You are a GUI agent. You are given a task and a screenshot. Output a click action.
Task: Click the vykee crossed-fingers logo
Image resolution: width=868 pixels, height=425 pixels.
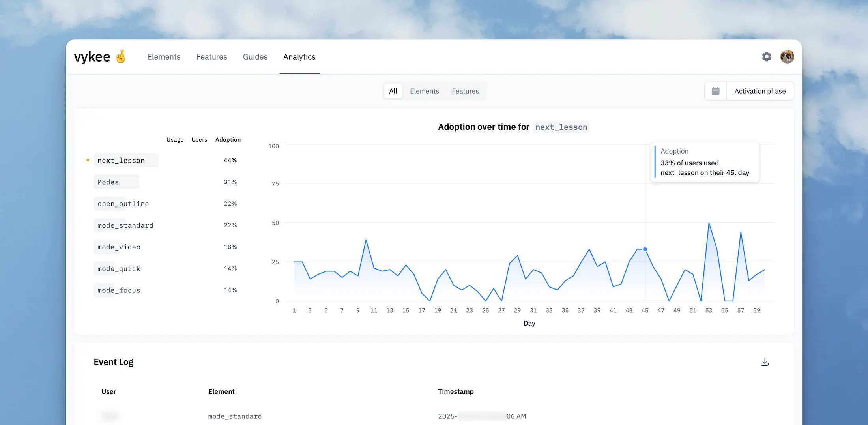click(x=99, y=56)
